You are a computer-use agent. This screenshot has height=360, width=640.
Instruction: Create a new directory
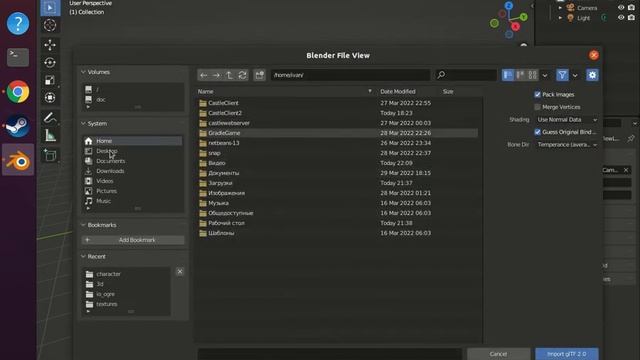(x=260, y=75)
